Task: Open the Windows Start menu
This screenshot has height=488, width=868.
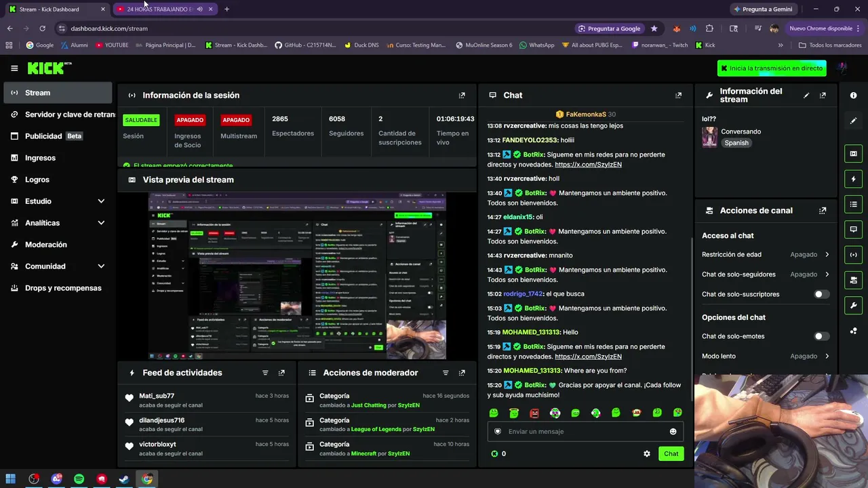Action: [11, 479]
